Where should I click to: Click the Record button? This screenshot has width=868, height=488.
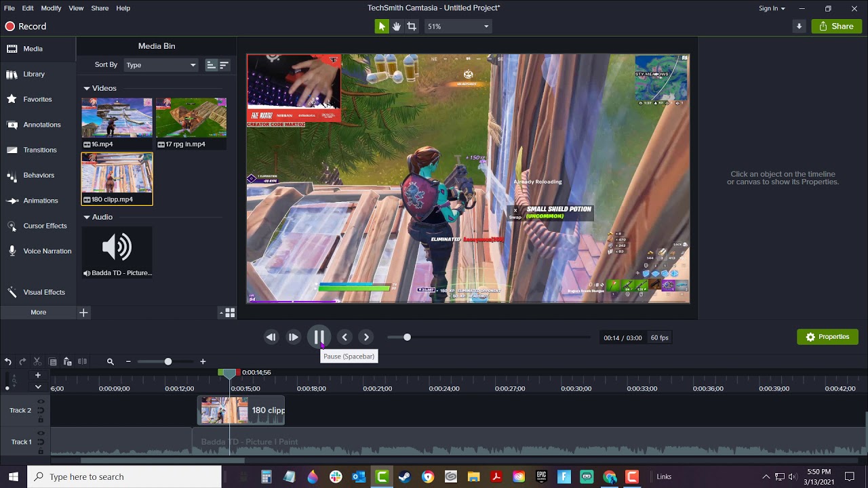(x=26, y=26)
